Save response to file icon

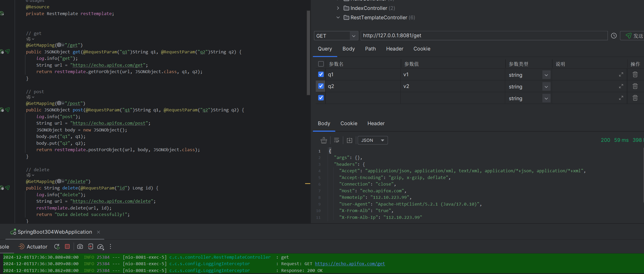tap(350, 140)
